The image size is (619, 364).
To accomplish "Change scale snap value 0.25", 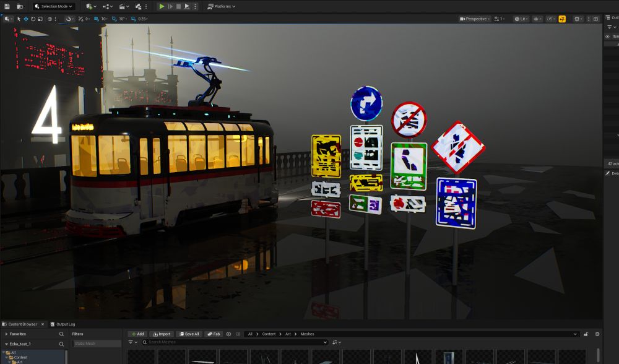I will click(x=143, y=19).
